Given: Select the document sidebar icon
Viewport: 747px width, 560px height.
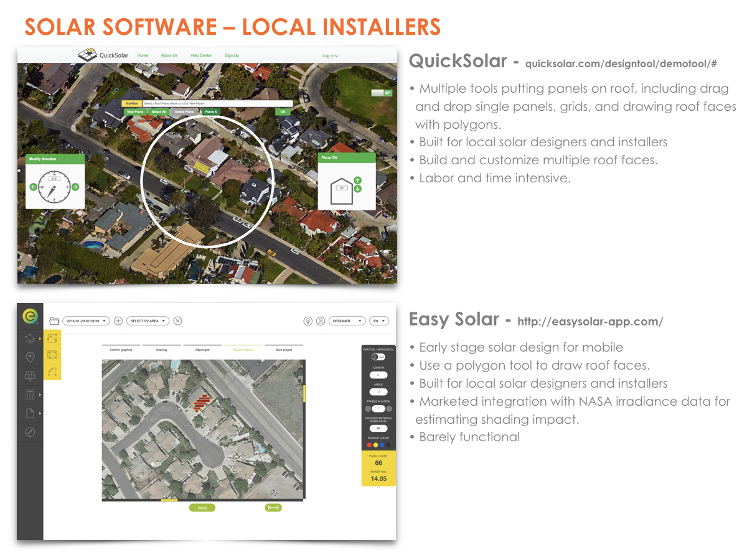Looking at the screenshot, I should [29, 413].
